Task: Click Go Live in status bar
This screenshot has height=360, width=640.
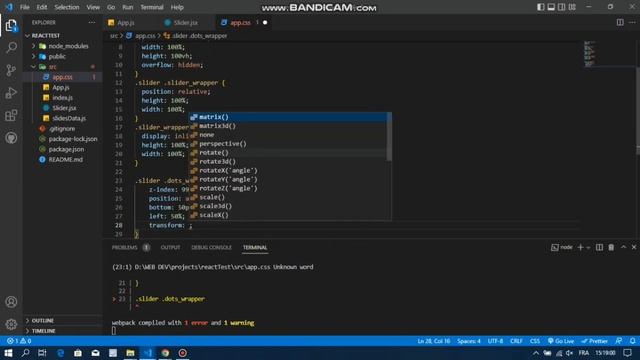Action: [561, 341]
